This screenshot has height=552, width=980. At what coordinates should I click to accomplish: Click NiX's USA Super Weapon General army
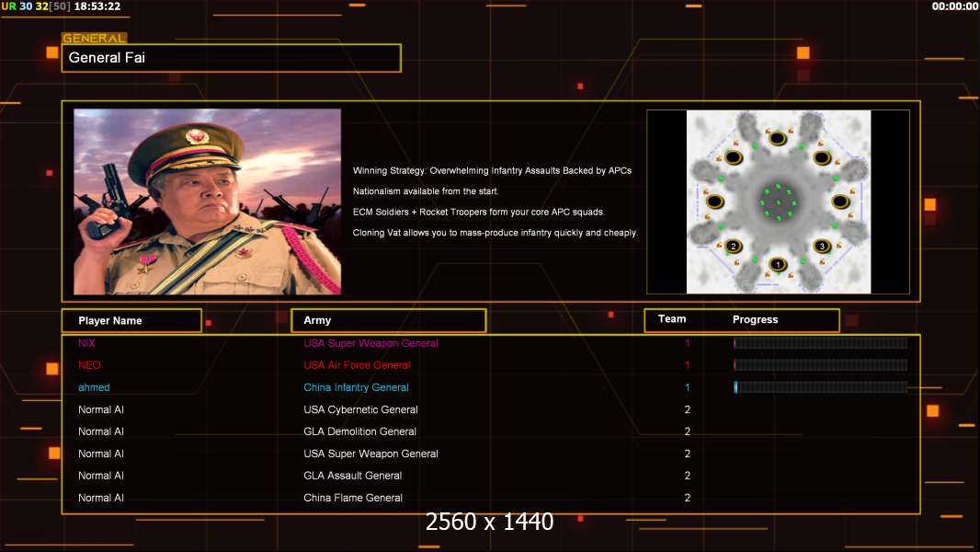pyautogui.click(x=370, y=343)
